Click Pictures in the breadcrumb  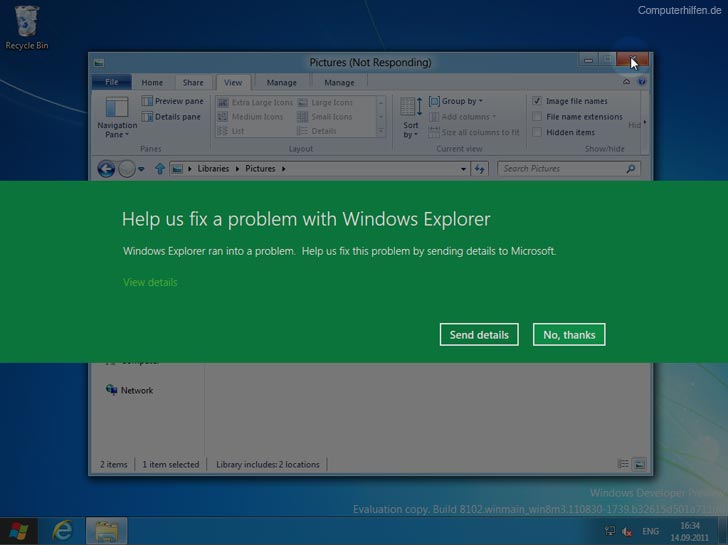pos(260,169)
